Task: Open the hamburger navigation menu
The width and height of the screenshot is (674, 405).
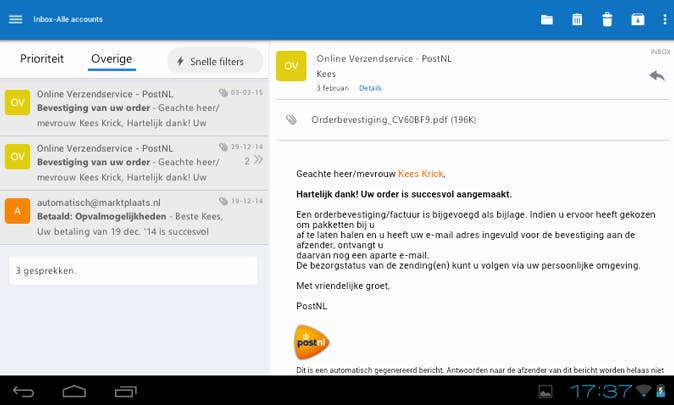Action: tap(15, 19)
